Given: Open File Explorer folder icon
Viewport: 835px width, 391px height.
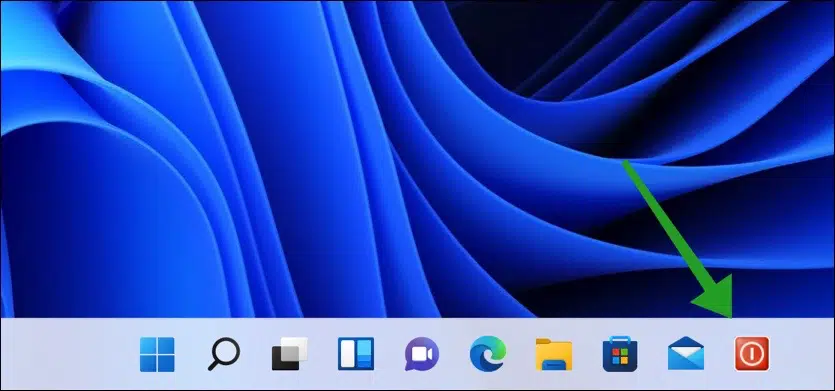Looking at the screenshot, I should tap(554, 355).
